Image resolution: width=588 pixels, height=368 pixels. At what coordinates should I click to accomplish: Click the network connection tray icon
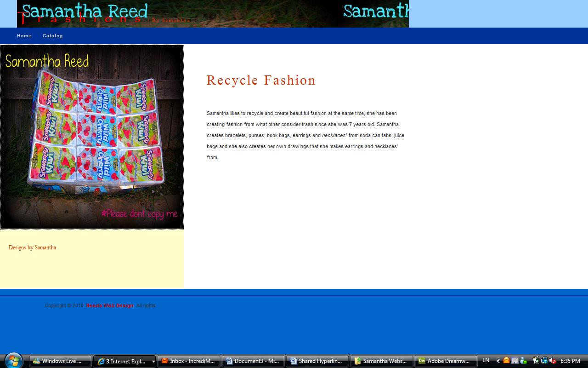(x=544, y=361)
